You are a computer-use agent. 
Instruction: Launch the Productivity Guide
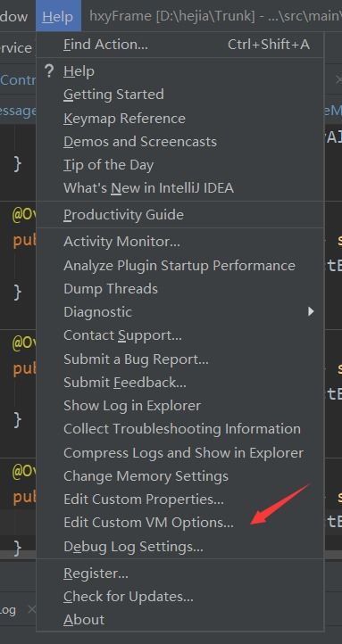click(x=124, y=215)
